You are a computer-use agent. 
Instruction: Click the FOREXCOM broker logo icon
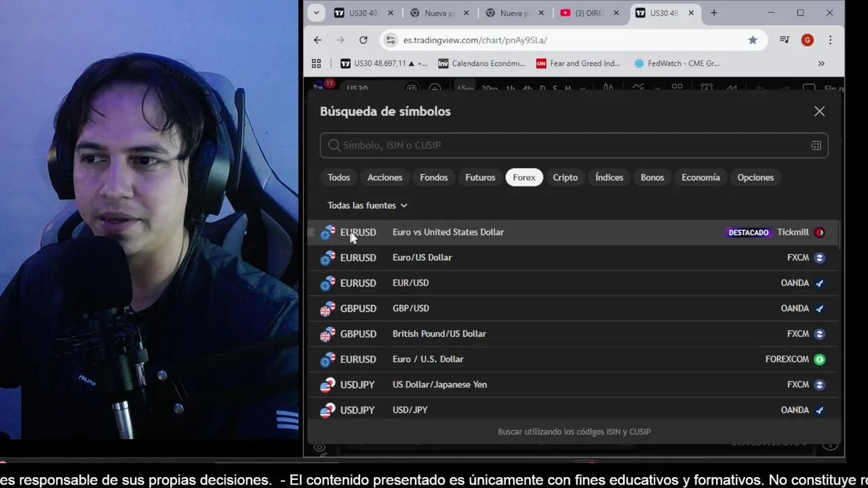point(819,359)
